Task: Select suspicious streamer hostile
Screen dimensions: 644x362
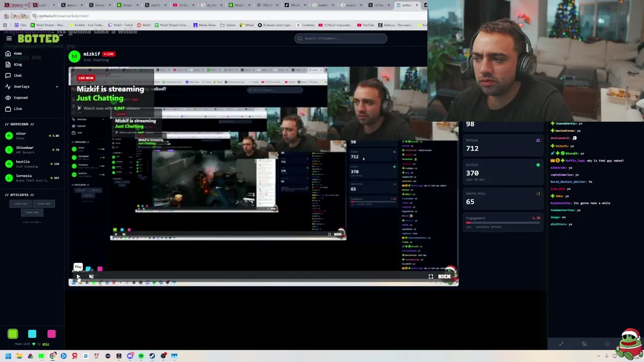Action: coord(32,163)
